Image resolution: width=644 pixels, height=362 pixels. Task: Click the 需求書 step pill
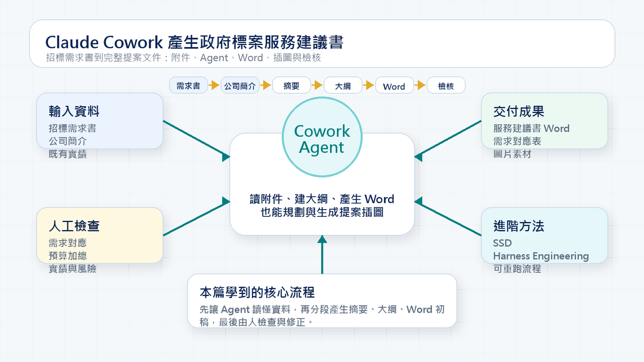pos(188,86)
